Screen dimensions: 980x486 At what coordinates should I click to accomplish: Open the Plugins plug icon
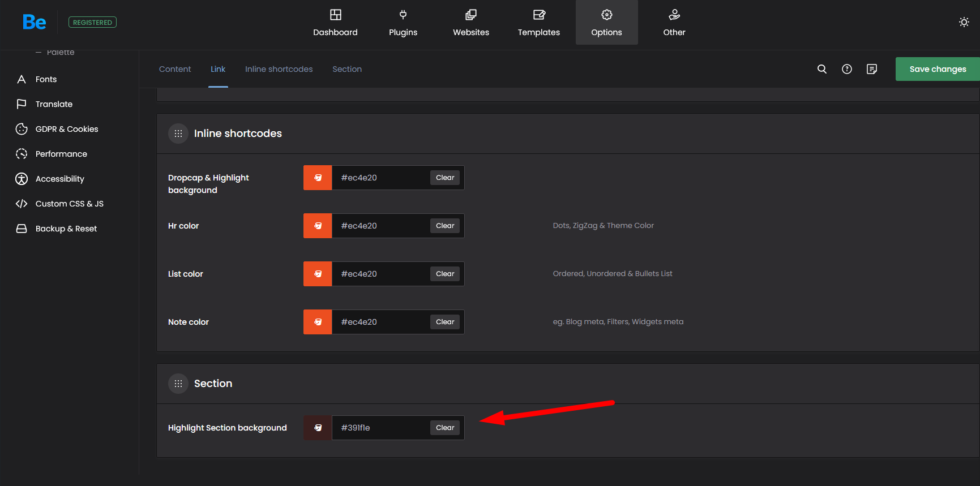(403, 15)
